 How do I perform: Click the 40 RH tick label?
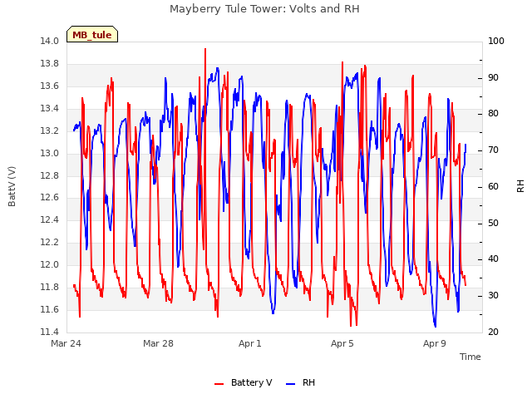[x=493, y=259]
